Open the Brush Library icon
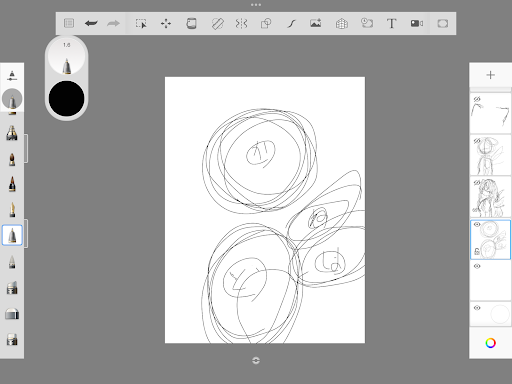 coord(12,76)
